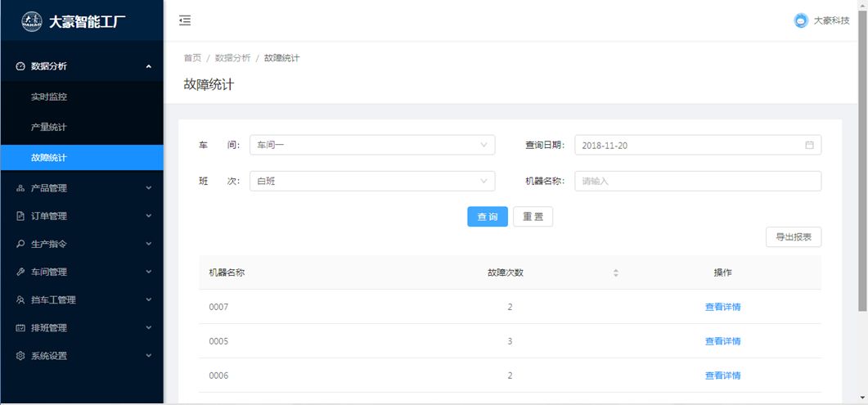Export the report with 导出报表
The height and width of the screenshot is (405, 868).
[x=793, y=237]
